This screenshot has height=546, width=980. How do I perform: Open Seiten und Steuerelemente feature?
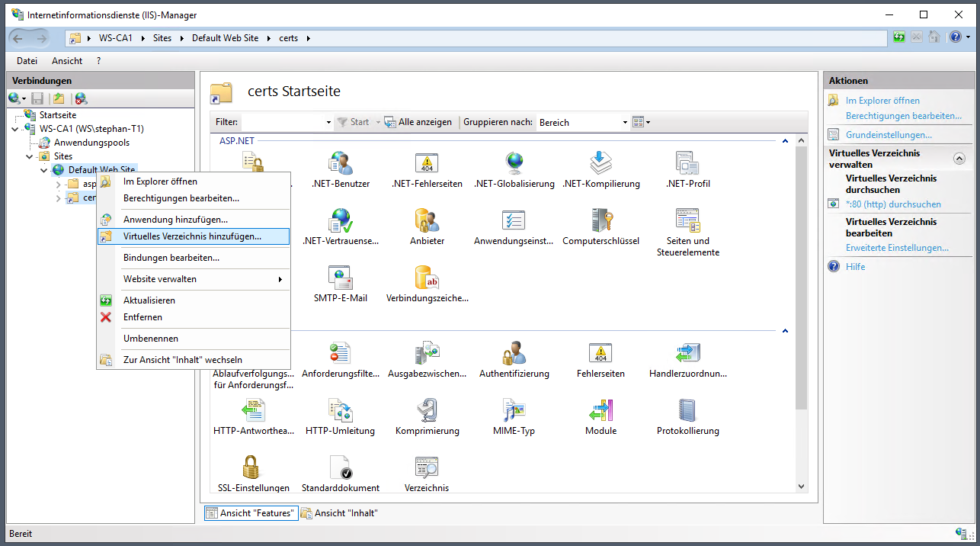click(x=687, y=232)
